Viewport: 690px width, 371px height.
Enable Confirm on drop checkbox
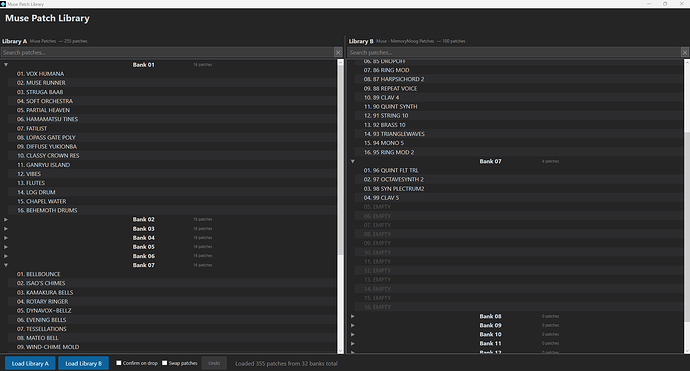click(x=119, y=363)
